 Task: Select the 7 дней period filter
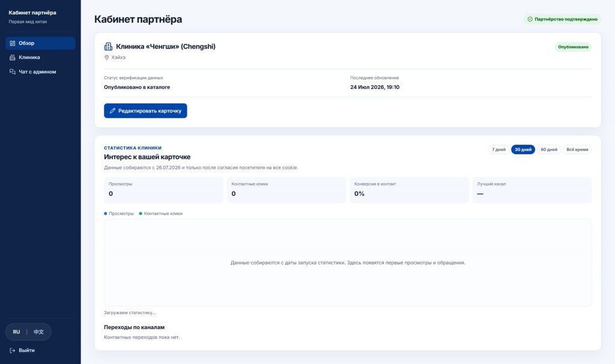tap(498, 150)
